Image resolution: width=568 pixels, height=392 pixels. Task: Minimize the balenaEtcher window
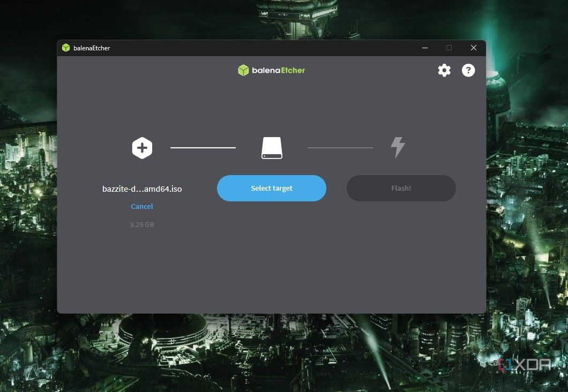[x=425, y=48]
